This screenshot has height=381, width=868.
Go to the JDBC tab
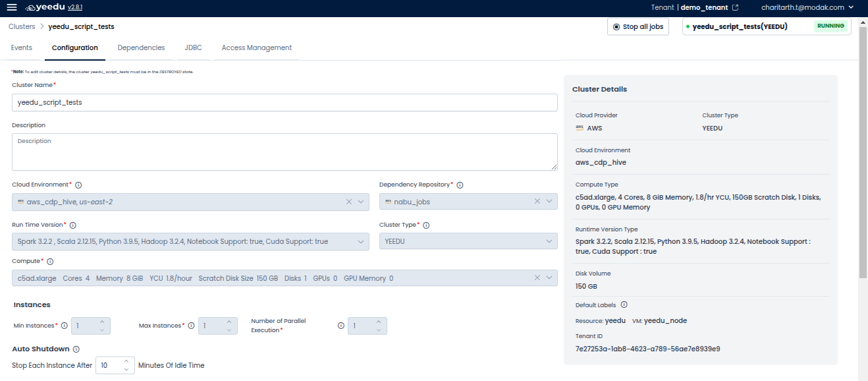click(x=194, y=47)
